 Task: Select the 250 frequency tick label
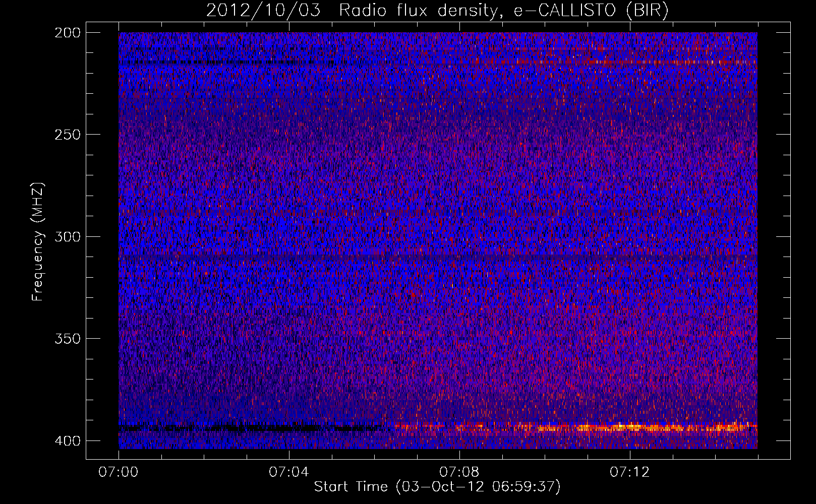tap(67, 135)
